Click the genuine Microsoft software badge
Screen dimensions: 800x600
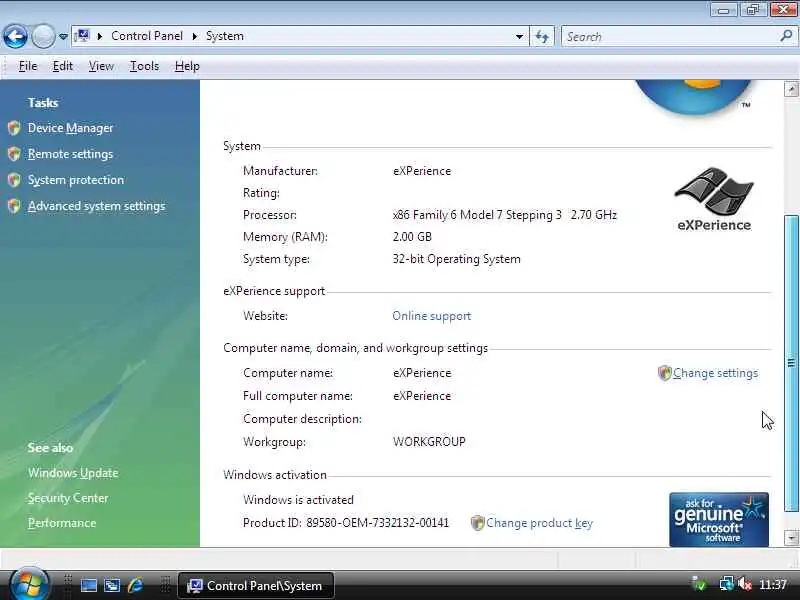click(719, 519)
